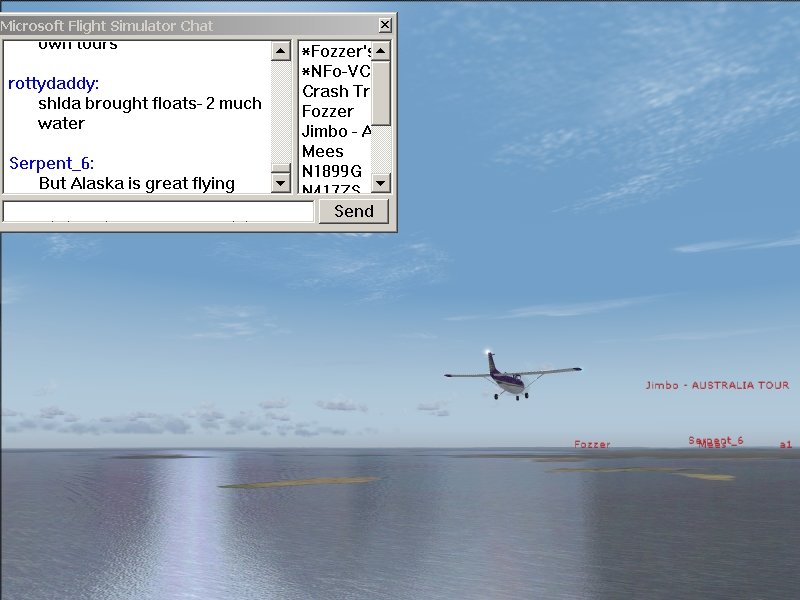Screen dimensions: 800x600
Task: Click chat history scroll down arrow
Action: pyautogui.click(x=281, y=183)
